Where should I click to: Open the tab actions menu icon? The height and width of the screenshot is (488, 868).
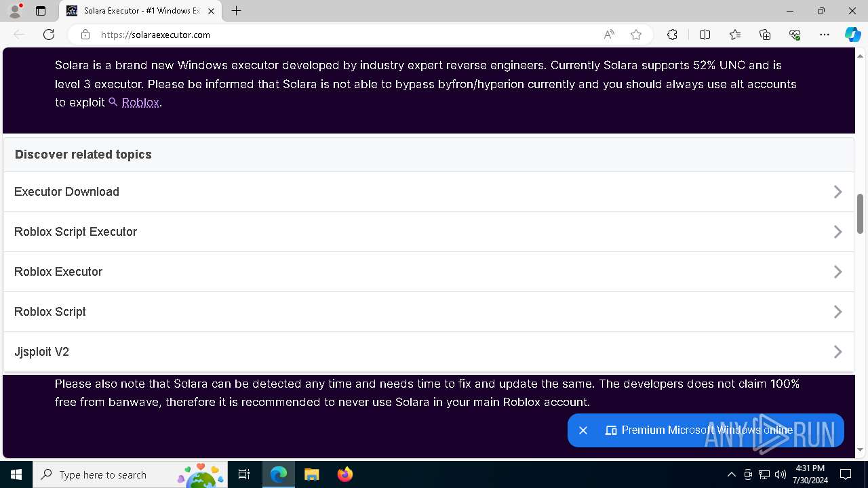click(41, 11)
